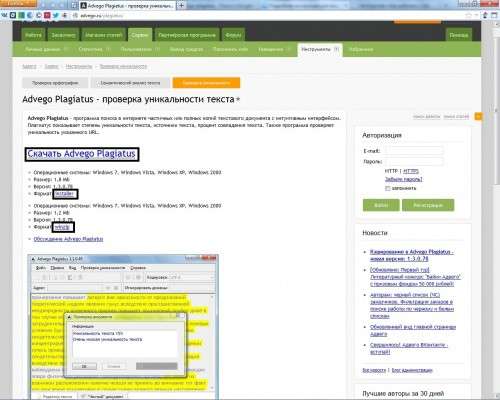500x400 pixels.
Task: Open the 'Избранное' submenu item
Action: [361, 49]
